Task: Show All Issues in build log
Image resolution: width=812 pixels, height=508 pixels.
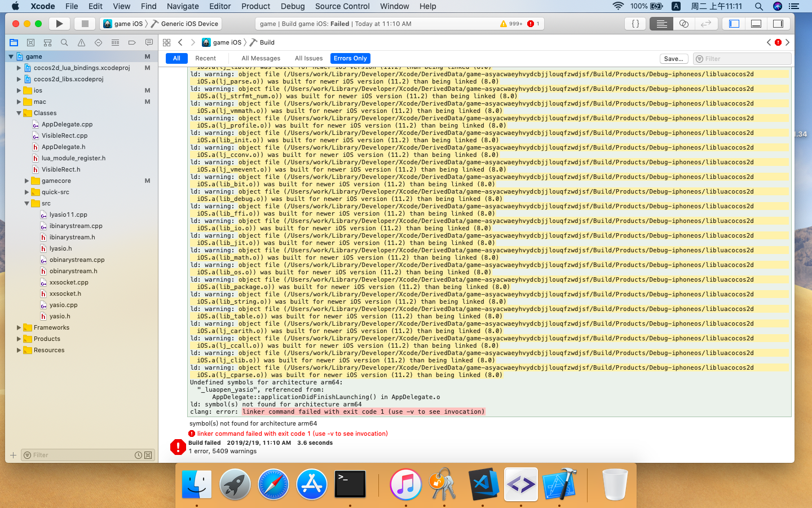Action: (309, 58)
